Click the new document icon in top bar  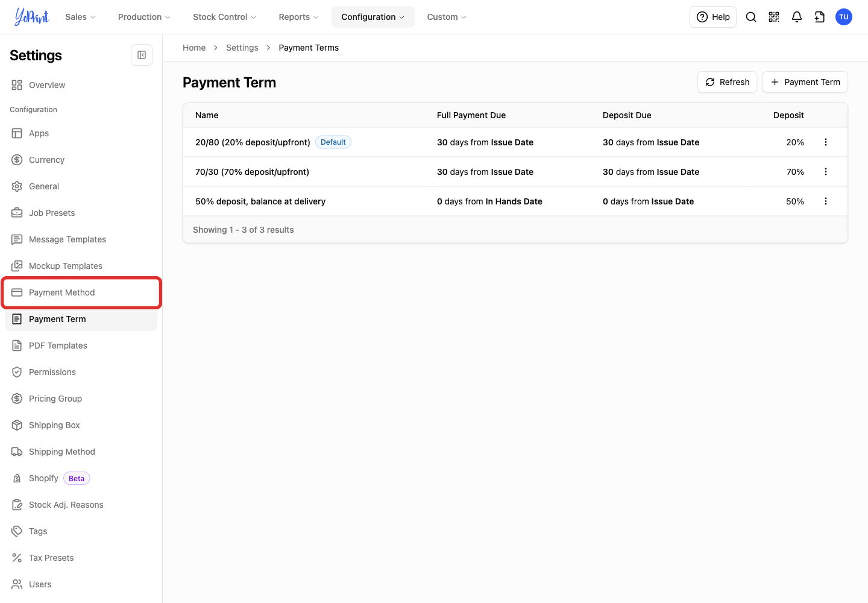point(820,17)
